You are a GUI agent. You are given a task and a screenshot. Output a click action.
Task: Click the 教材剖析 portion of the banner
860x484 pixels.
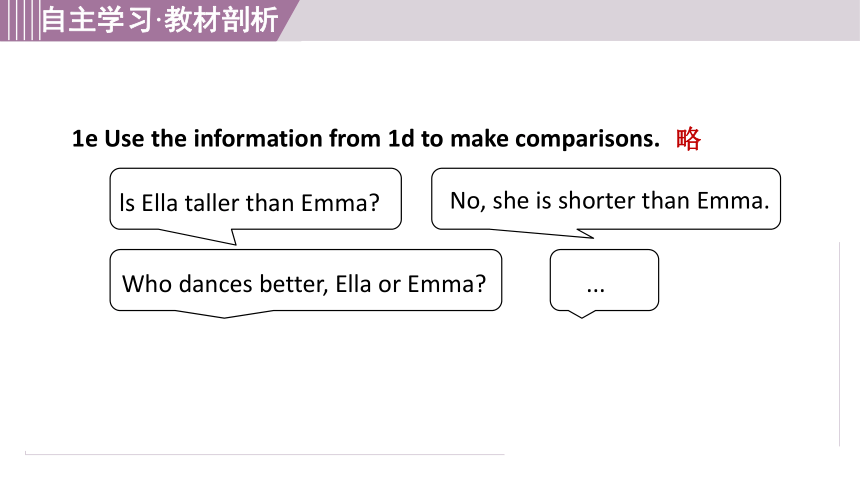pos(221,20)
